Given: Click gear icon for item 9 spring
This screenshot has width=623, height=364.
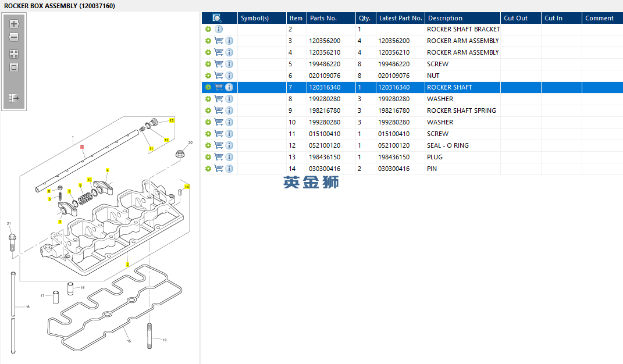Looking at the screenshot, I should (x=208, y=110).
